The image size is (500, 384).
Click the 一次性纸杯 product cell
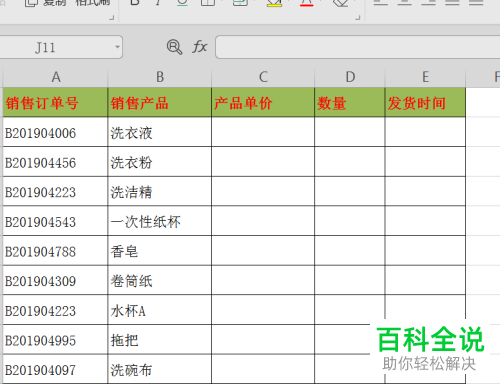[160, 221]
